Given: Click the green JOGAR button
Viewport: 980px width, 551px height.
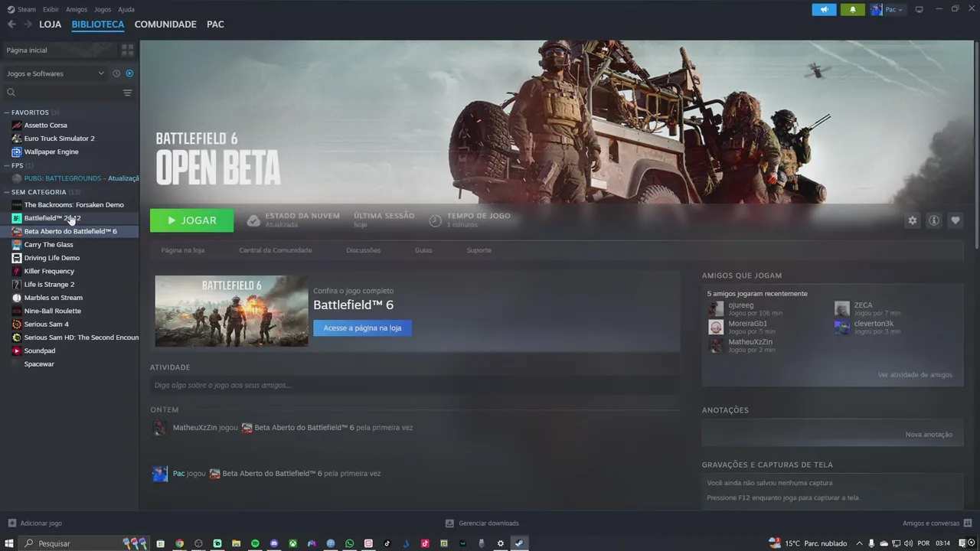Looking at the screenshot, I should coord(192,220).
